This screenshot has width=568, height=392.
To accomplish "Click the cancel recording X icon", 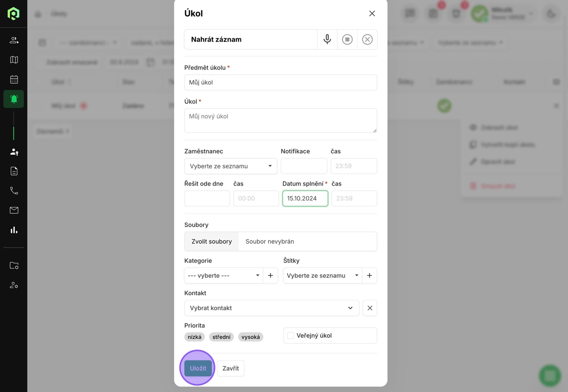I will click(367, 39).
